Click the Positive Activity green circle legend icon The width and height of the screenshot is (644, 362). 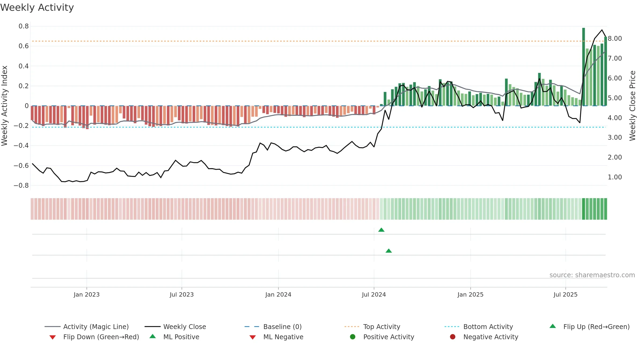click(x=353, y=337)
